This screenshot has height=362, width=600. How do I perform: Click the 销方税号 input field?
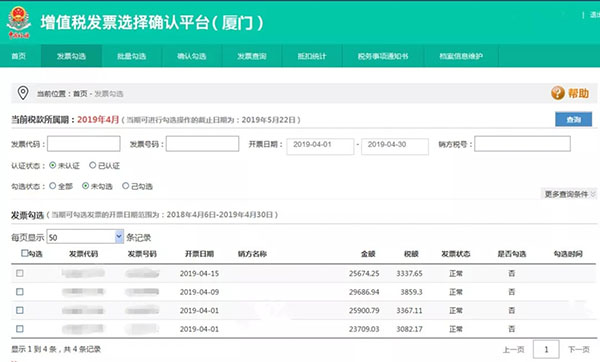tap(522, 144)
